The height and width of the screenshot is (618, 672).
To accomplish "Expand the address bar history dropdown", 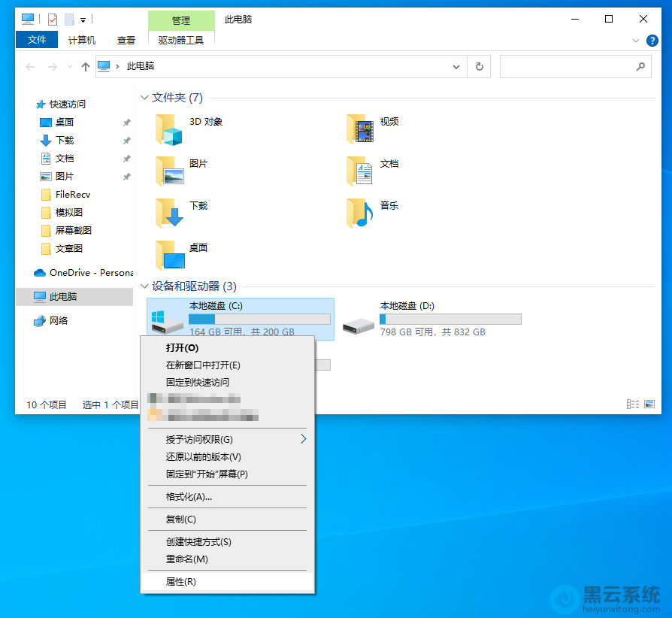I will (456, 66).
